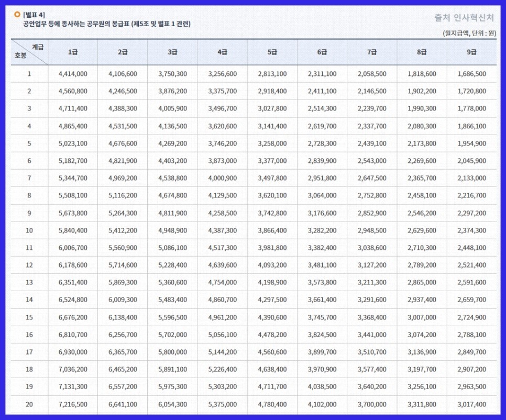Select the cell 6,524,800
The height and width of the screenshot is (420, 506).
[73, 300]
